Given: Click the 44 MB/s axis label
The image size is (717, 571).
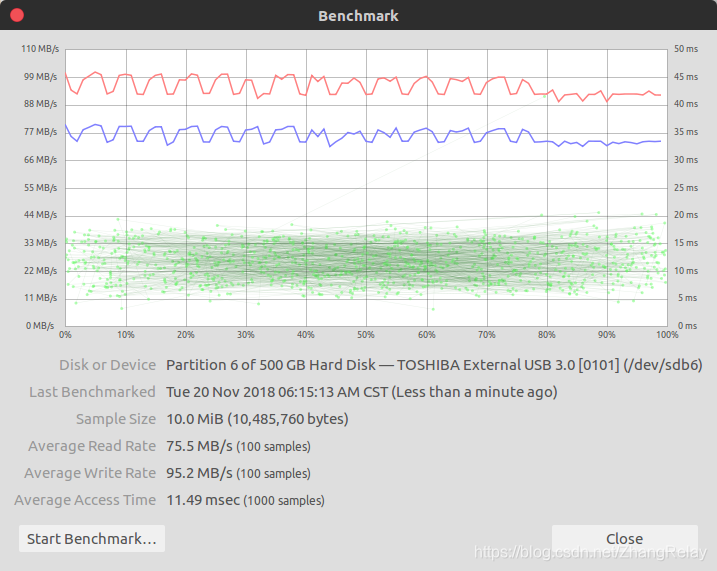Looking at the screenshot, I should (41, 214).
